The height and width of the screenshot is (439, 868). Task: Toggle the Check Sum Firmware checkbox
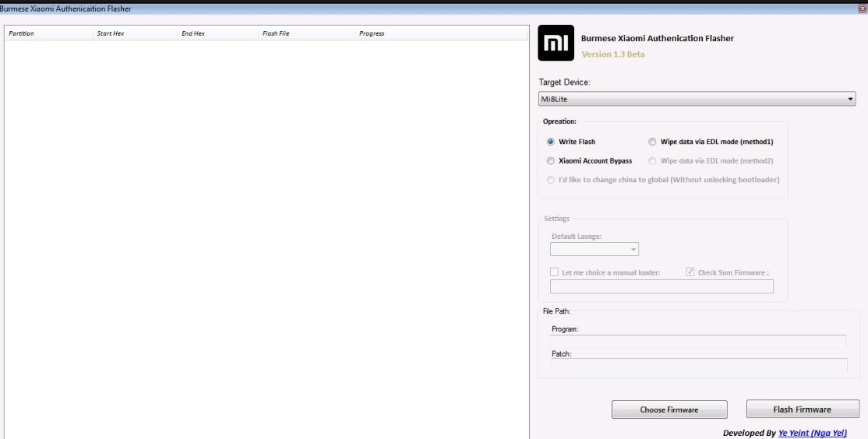(690, 272)
